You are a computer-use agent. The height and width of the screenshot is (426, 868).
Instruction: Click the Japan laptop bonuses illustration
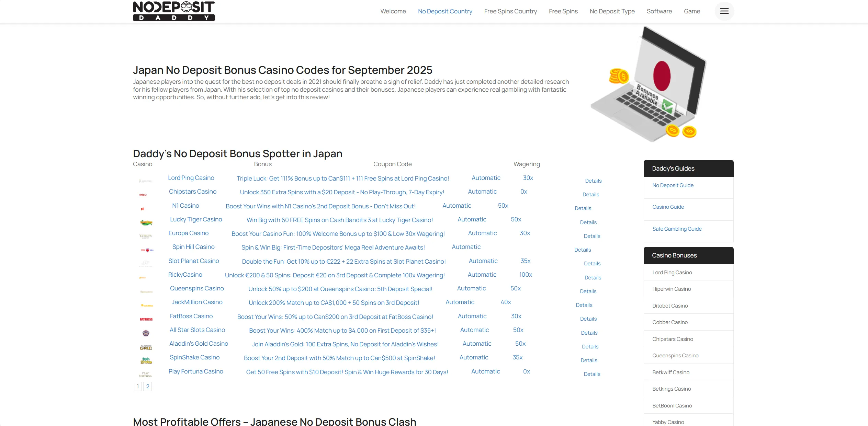[x=649, y=84]
